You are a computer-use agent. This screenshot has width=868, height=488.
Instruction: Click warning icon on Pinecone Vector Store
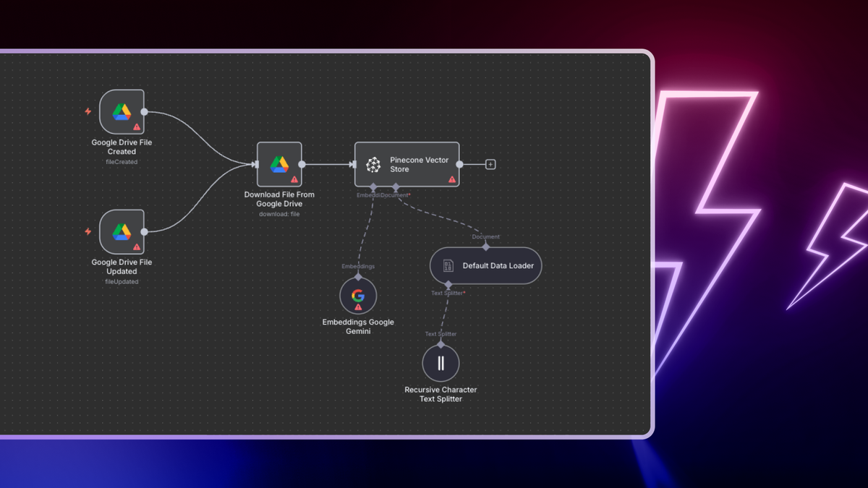click(x=452, y=179)
